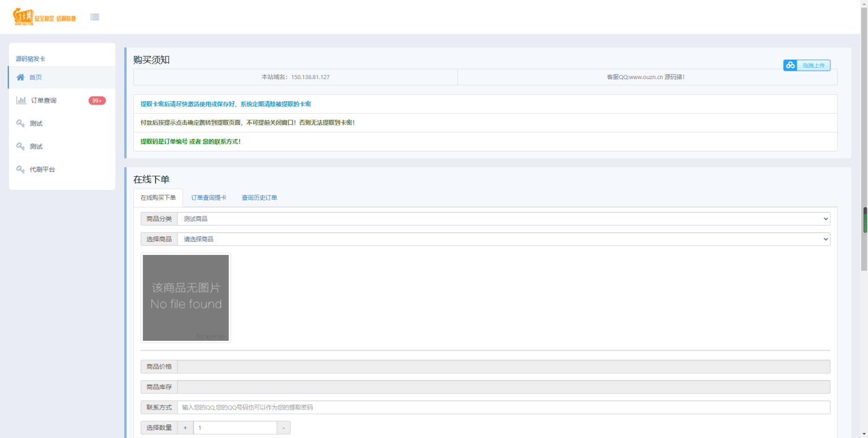Open the 查询历史订单 tab
The width and height of the screenshot is (868, 438).
(259, 198)
